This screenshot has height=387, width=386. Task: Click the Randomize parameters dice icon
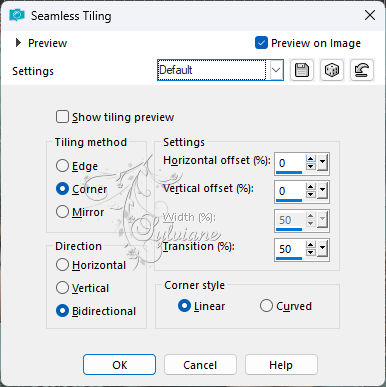[332, 70]
